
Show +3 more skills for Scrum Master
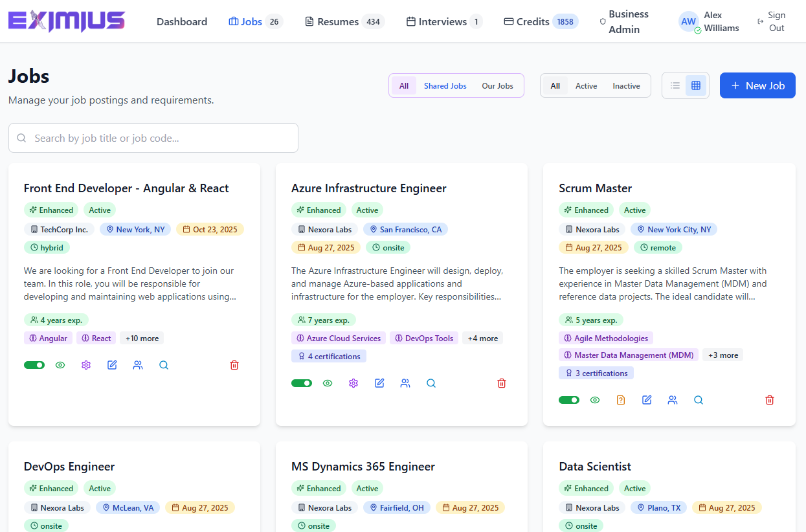point(722,355)
